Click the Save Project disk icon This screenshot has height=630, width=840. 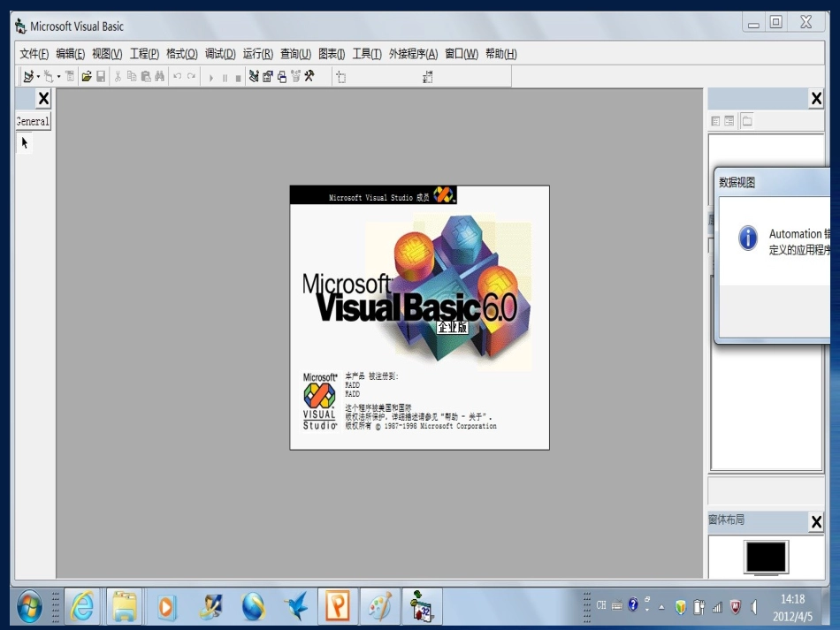[x=101, y=77]
